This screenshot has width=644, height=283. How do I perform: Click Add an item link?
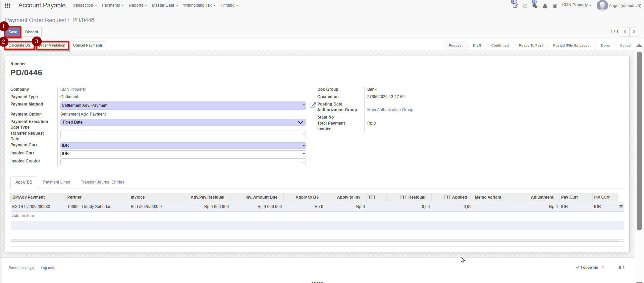pos(23,216)
